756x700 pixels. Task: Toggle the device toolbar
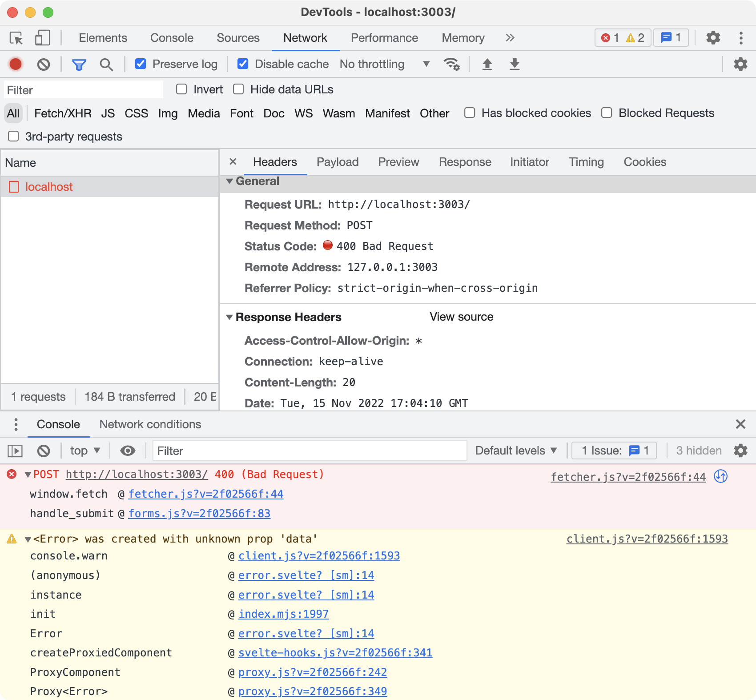click(42, 38)
